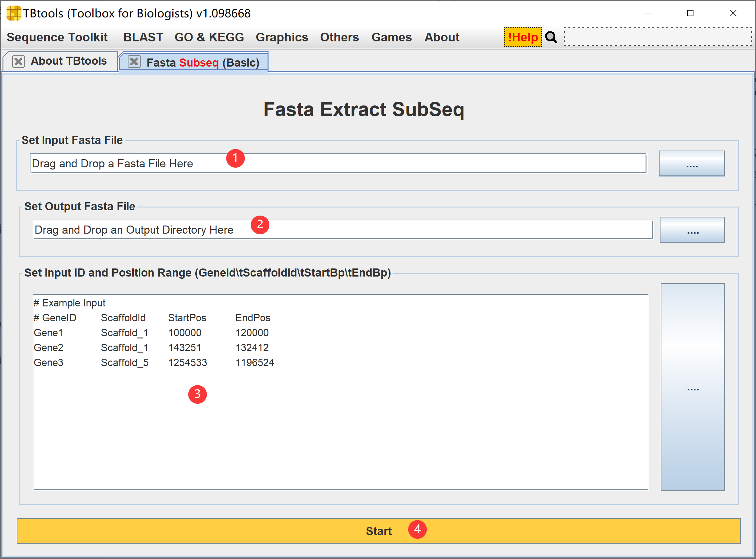Click inside the ID and position range text area
Viewport: 756px width, 559px height.
point(340,392)
